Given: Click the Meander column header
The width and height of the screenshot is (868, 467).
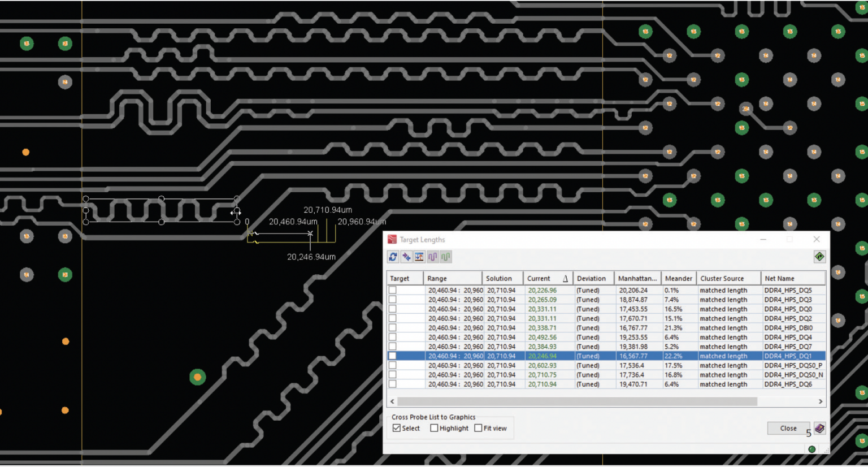Looking at the screenshot, I should [x=679, y=278].
